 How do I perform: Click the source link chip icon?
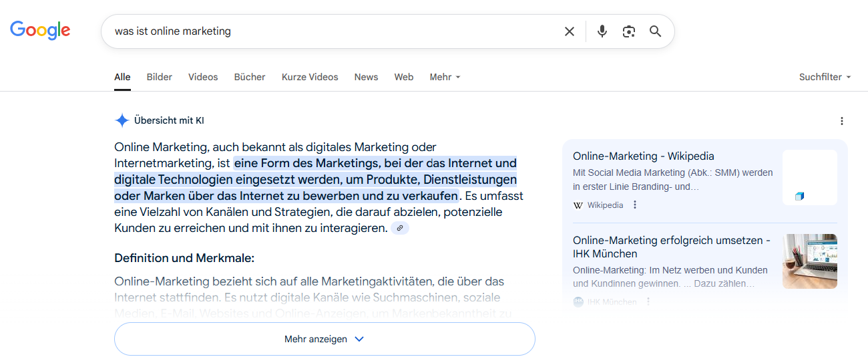pyautogui.click(x=400, y=228)
